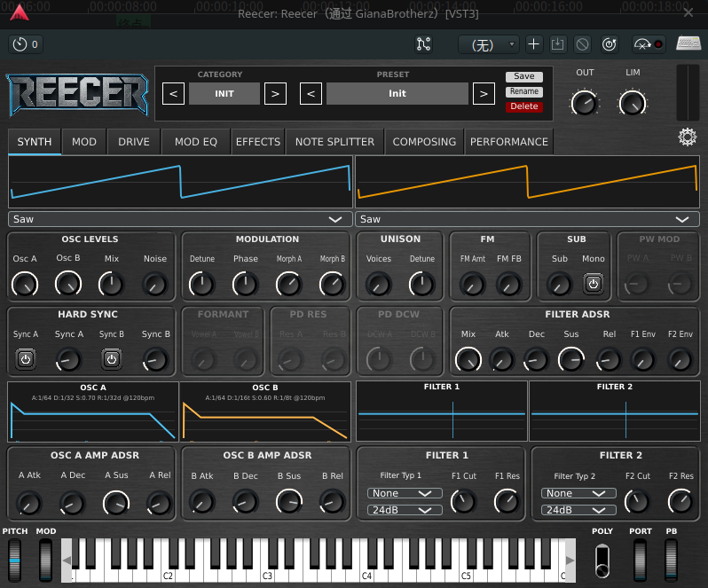The height and width of the screenshot is (588, 708).
Task: Click the F1 Cut knob
Action: (464, 501)
